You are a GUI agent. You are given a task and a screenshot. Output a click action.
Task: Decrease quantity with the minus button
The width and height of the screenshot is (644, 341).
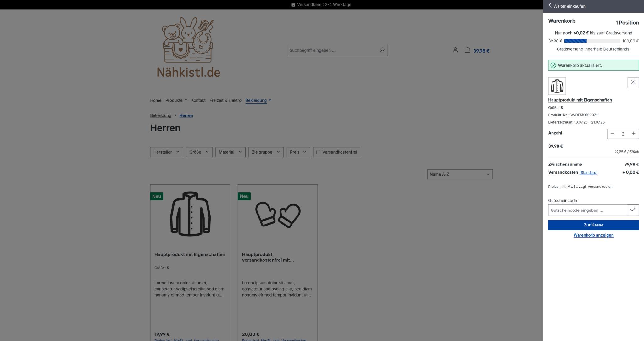coord(612,134)
